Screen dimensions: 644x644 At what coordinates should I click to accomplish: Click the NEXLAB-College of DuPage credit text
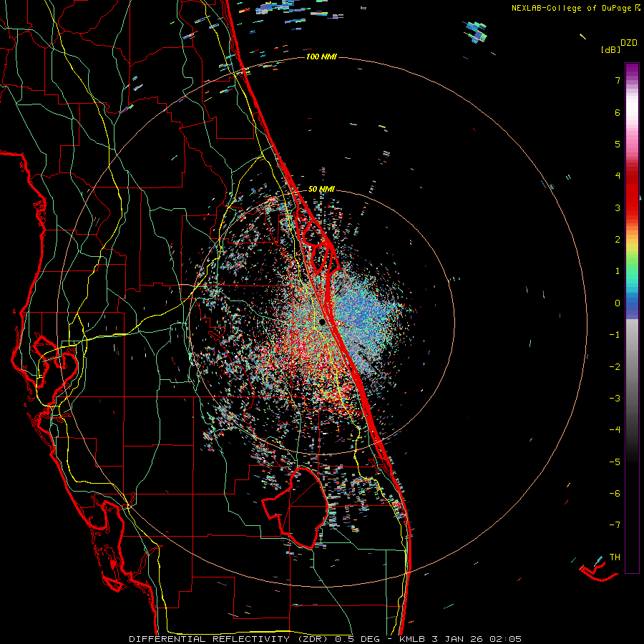572,8
